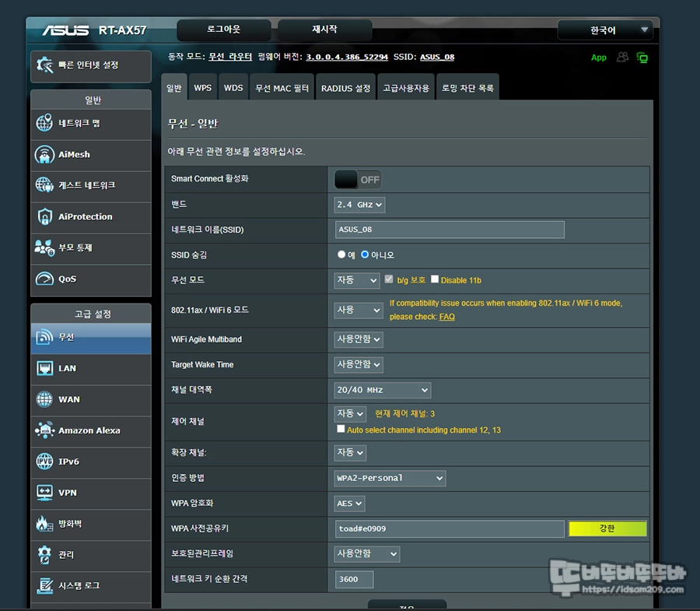Select the '예' radio for hiding SSID
The height and width of the screenshot is (611, 700).
coord(341,255)
